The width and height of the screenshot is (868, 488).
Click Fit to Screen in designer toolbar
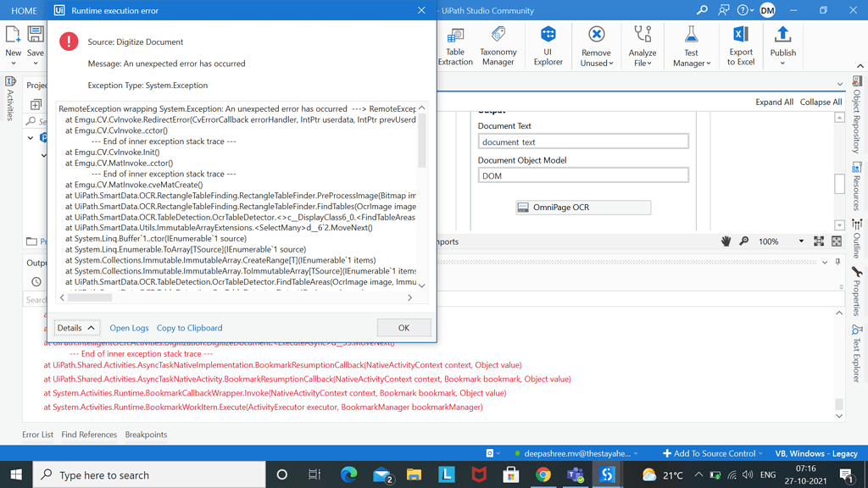tap(819, 241)
